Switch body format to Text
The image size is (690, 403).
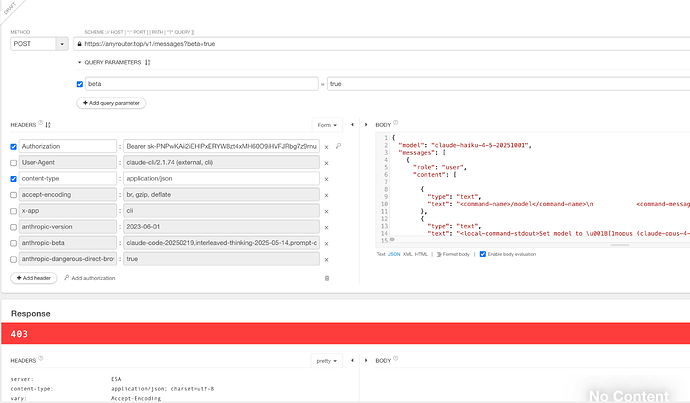tap(381, 254)
